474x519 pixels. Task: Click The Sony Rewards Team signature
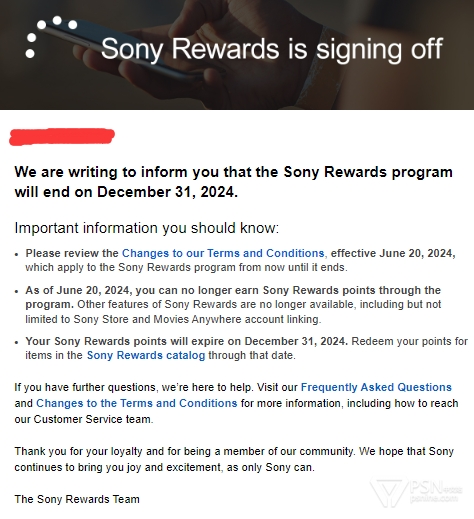(77, 499)
